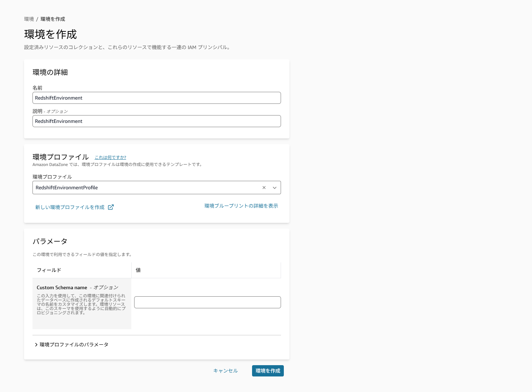Open the 環境プロファイル dropdown arrow
Viewport: 532px width, 392px height.
(275, 188)
